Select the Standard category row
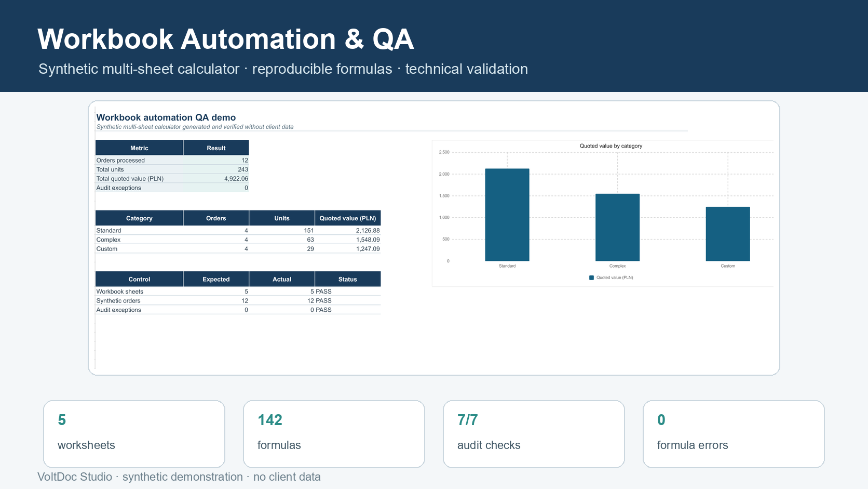The height and width of the screenshot is (489, 868). click(238, 230)
